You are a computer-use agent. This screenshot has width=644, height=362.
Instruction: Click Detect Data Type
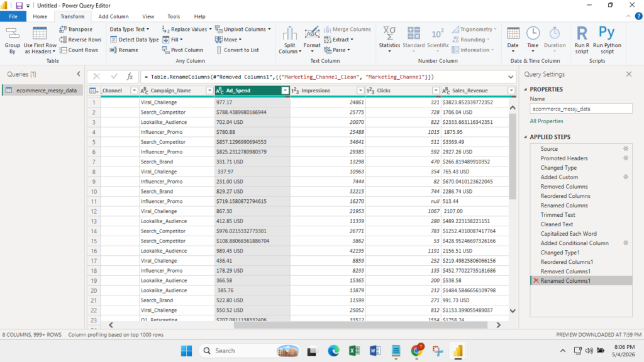tap(135, 40)
